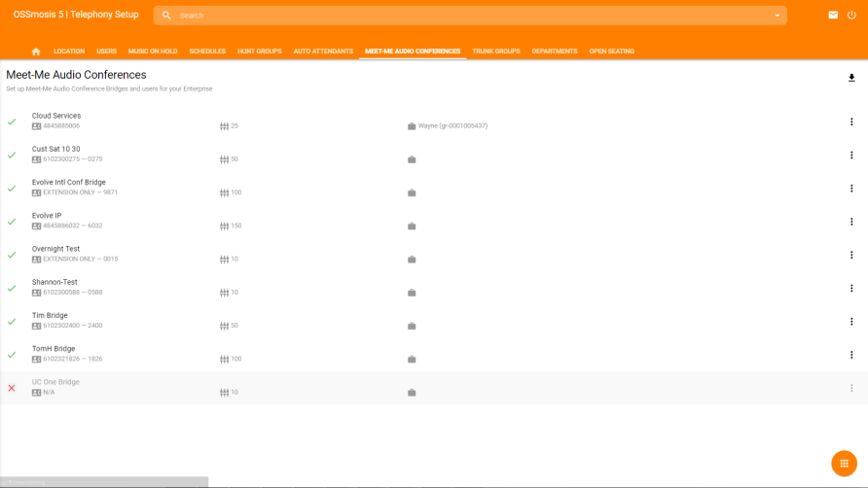
Task: Click inside the Search input field
Action: pyautogui.click(x=467, y=16)
